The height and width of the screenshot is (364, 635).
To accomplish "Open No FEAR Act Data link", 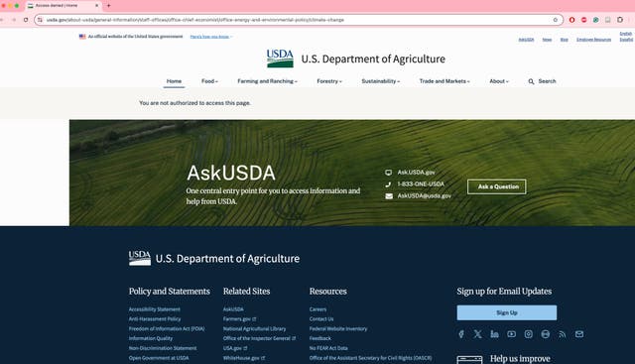I will pos(328,348).
